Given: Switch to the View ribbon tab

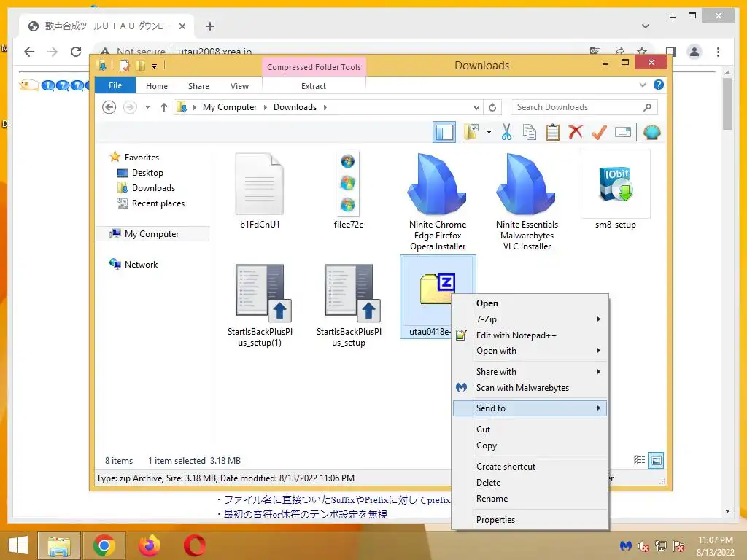Looking at the screenshot, I should pos(239,86).
